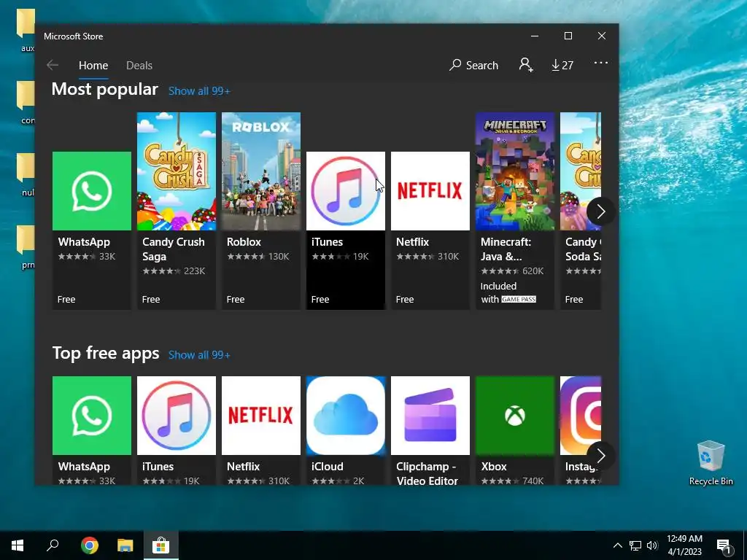Click Minecraft's Included with Game Pass label

click(x=508, y=292)
